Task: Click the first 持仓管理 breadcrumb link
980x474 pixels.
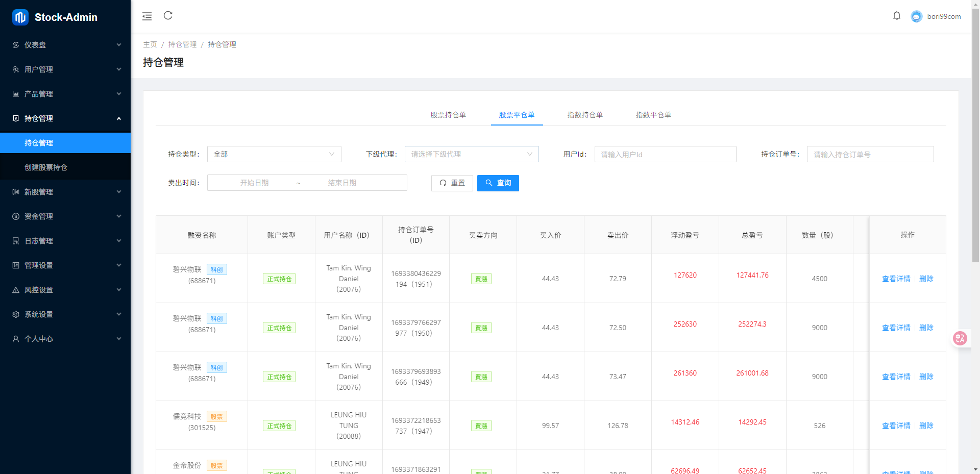Action: click(182, 44)
